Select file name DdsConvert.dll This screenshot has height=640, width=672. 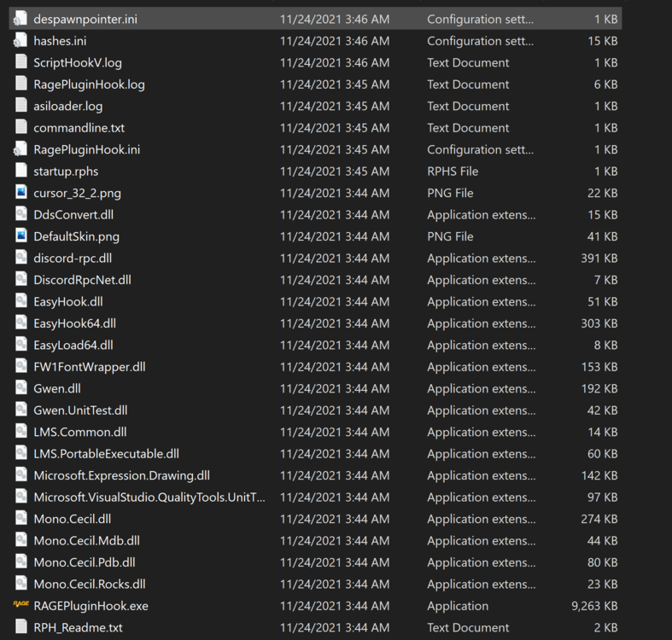click(x=73, y=215)
